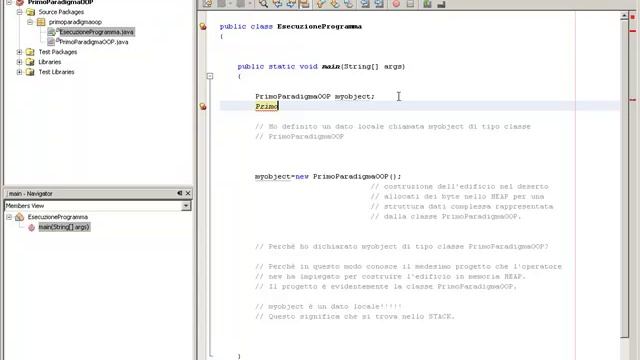
Task: Click the comment starting 'Ho definito un dato locale'
Action: click(x=393, y=127)
